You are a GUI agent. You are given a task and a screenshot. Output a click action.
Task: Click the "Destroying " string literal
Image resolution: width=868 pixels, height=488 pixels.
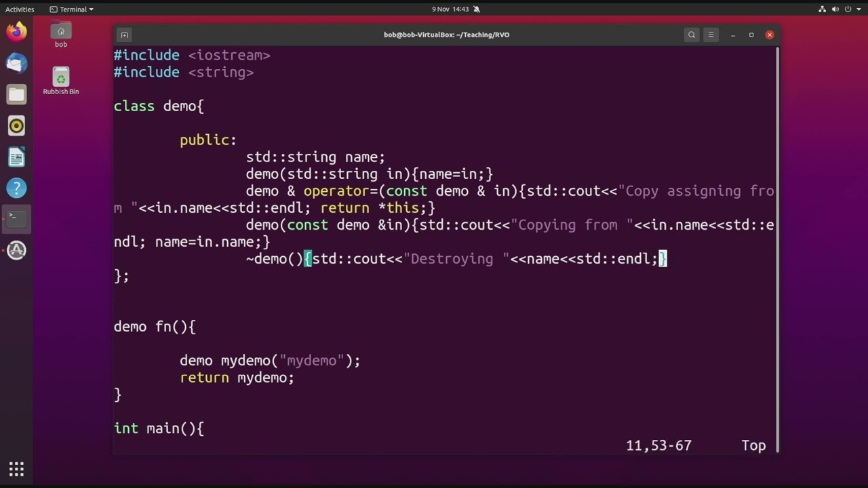[456, 259]
